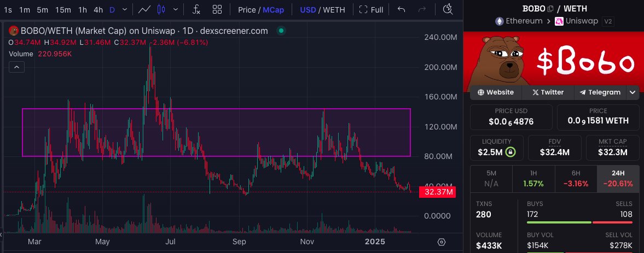Click the FDV $32.4M box
Viewport: 644px width, 253px height.
click(554, 148)
